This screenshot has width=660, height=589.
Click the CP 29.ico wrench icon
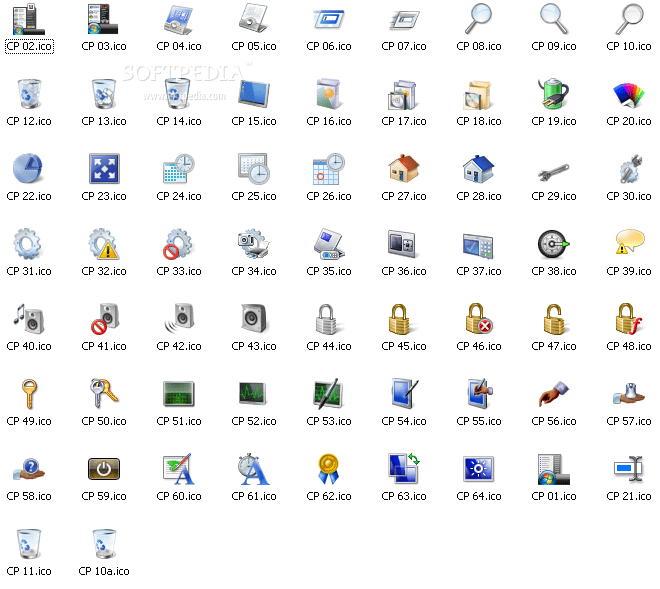[554, 172]
